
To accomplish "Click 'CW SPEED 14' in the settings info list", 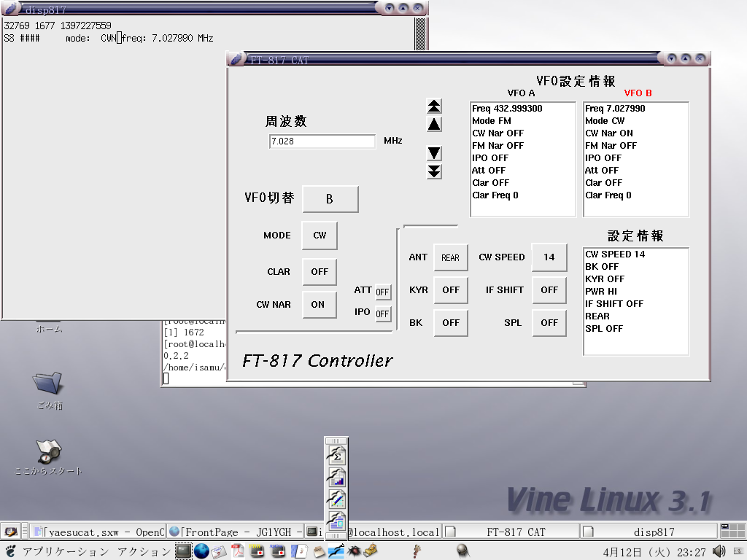I will click(614, 254).
